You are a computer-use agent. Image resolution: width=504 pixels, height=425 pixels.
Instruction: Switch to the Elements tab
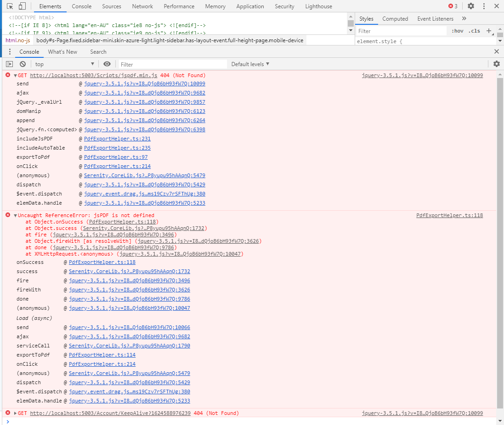click(50, 6)
